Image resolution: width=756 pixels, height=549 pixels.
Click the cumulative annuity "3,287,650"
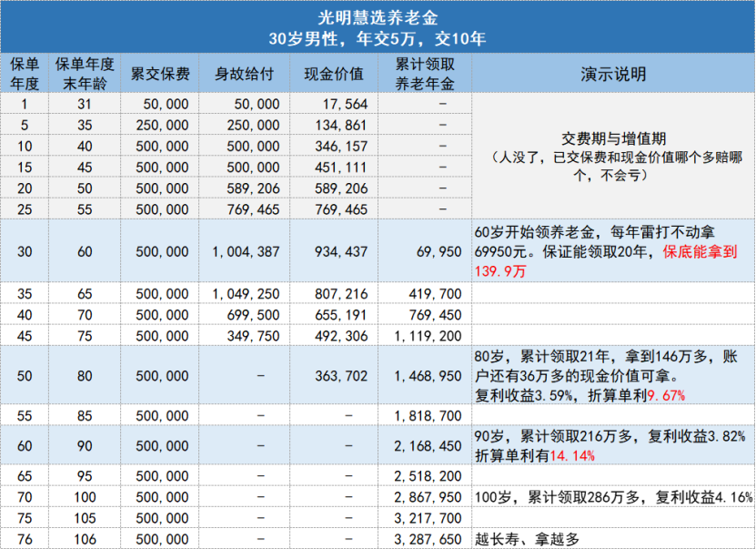coord(428,539)
